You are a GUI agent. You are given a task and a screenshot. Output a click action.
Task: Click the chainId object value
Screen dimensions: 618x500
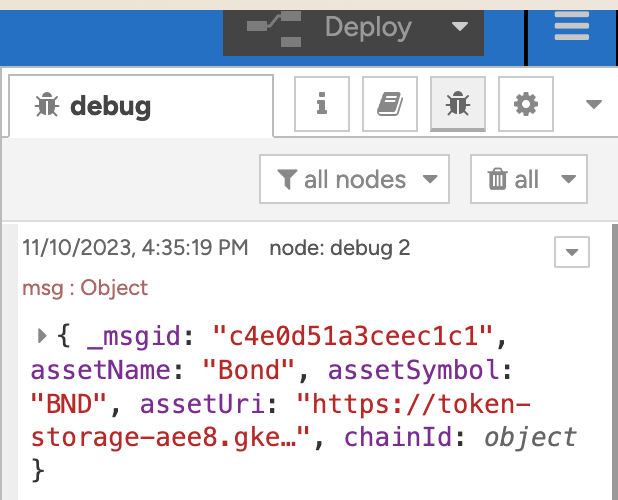[x=530, y=437]
